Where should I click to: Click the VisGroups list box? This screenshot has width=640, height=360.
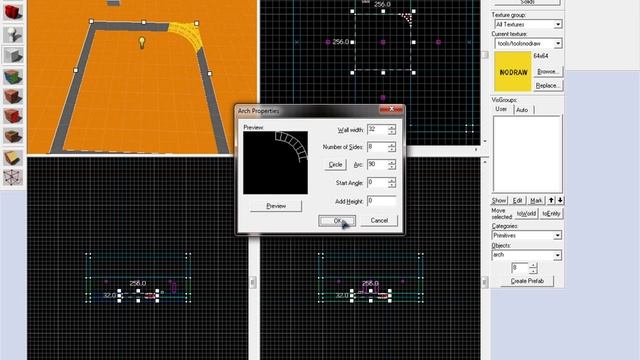point(527,154)
